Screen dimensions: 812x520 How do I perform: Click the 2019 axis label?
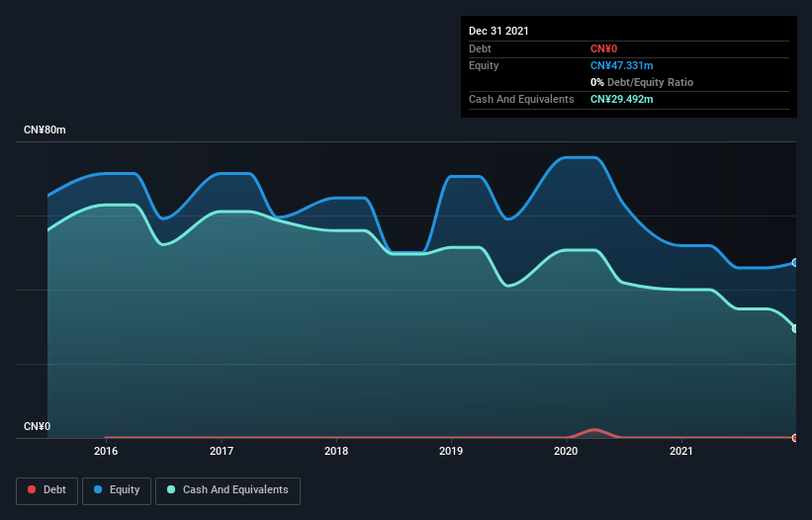tap(451, 451)
